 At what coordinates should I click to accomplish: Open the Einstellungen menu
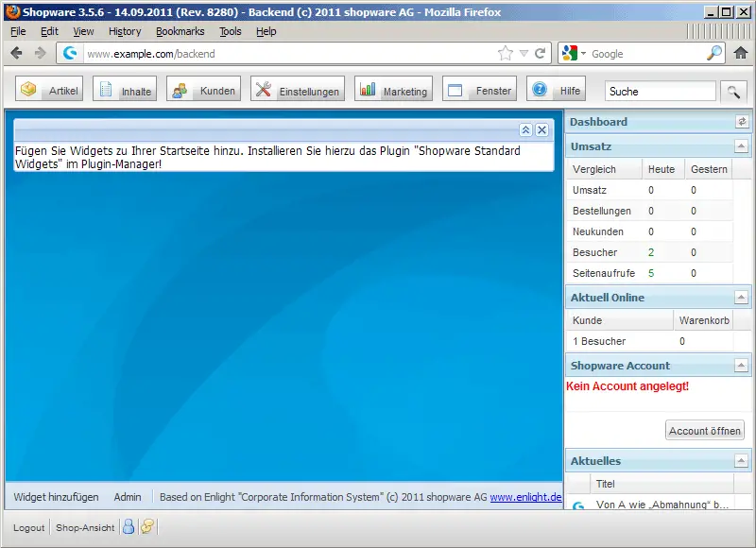[x=298, y=89]
